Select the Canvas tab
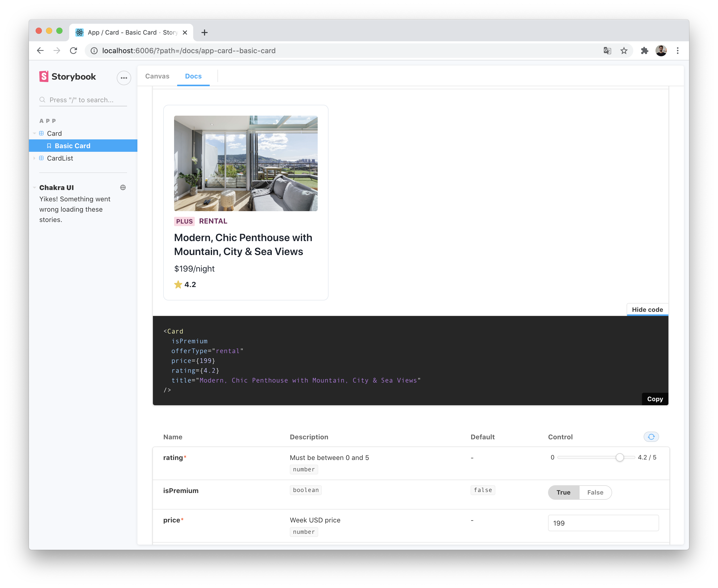Screen dimensions: 718x588 tap(157, 76)
